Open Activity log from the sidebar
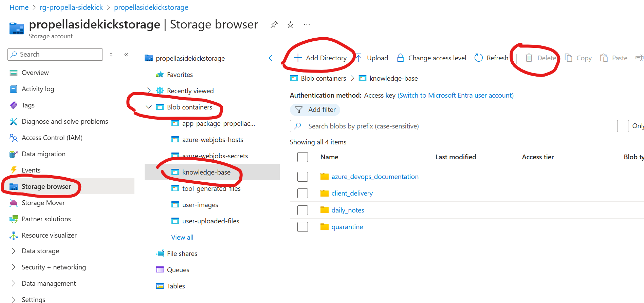The width and height of the screenshot is (644, 303). coord(38,89)
